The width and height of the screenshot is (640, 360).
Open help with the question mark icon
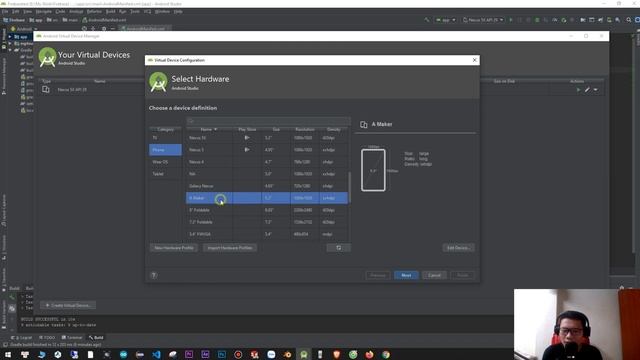pyautogui.click(x=154, y=275)
